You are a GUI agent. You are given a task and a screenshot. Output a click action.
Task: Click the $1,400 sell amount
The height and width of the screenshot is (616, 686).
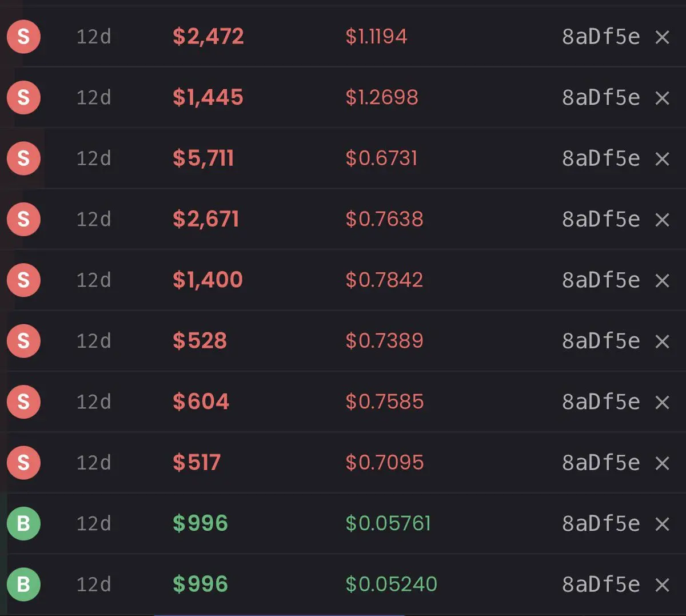[x=208, y=280]
